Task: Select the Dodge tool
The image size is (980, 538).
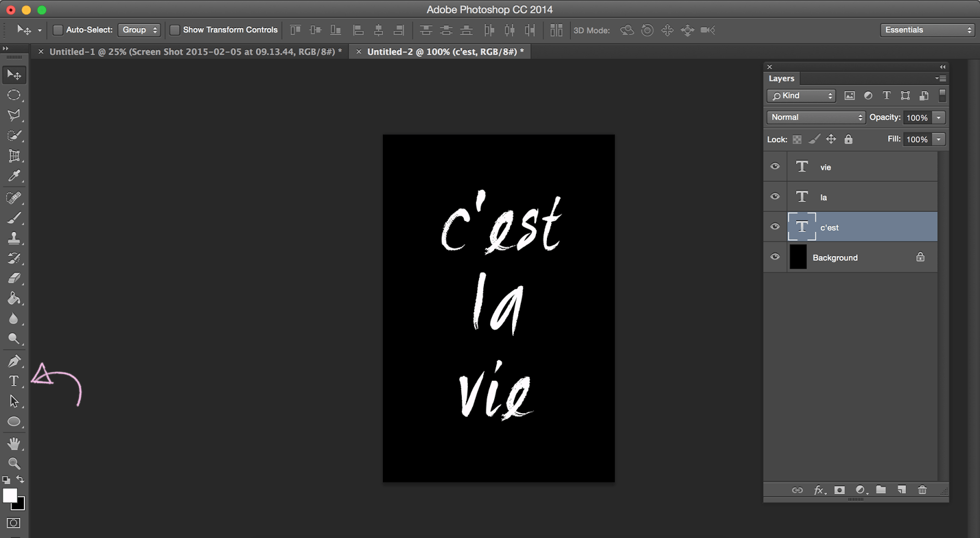Action: click(14, 338)
